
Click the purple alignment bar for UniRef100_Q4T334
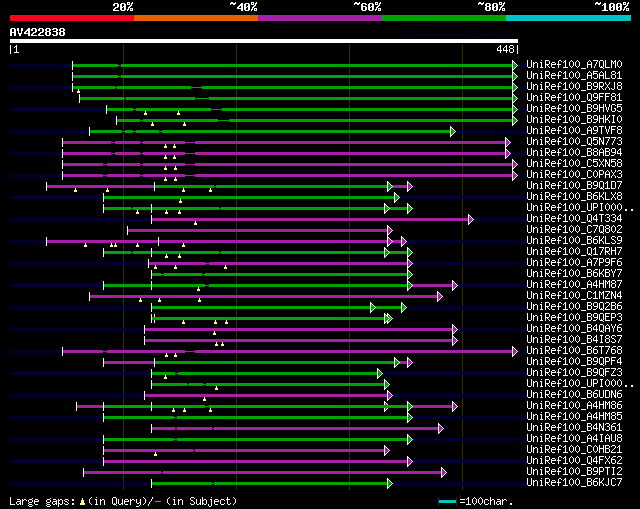pyautogui.click(x=311, y=220)
